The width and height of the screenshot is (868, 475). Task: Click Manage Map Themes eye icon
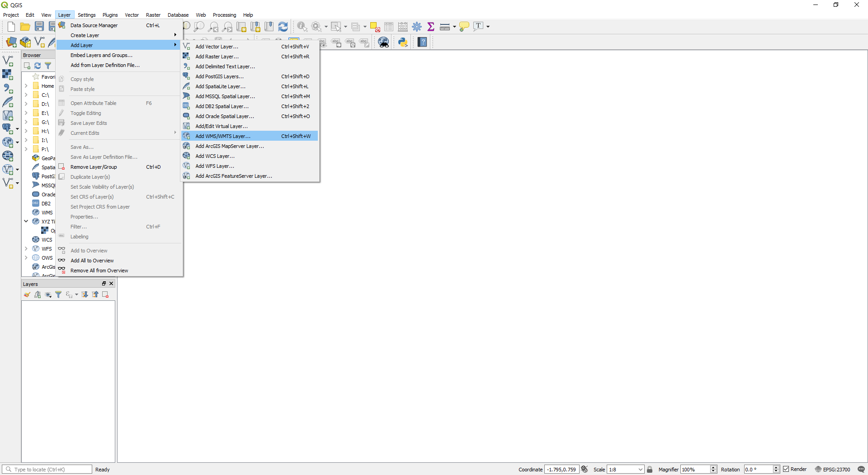tap(48, 294)
